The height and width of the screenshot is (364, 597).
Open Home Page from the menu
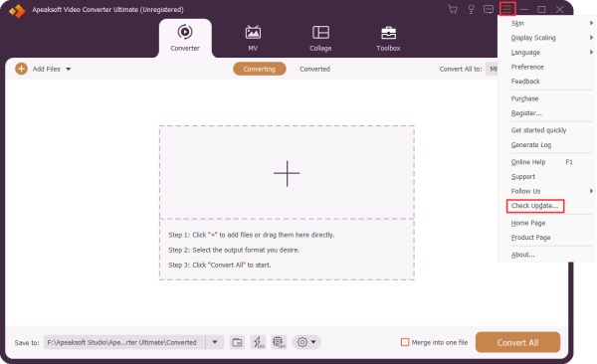528,223
